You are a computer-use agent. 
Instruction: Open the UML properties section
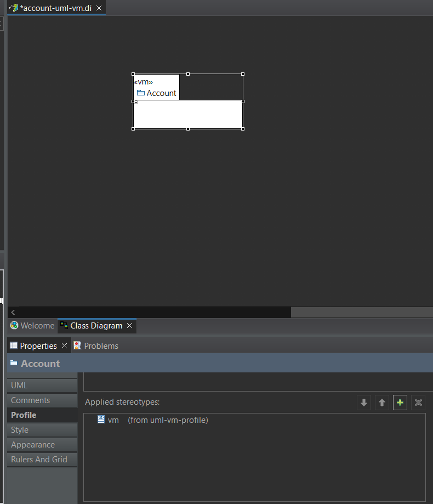click(42, 386)
